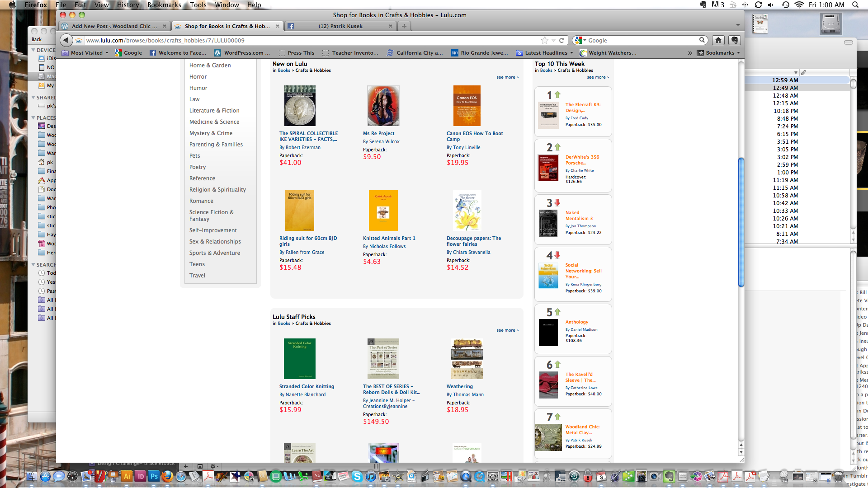Open a new tab with plus button
This screenshot has width=868, height=488.
(x=404, y=26)
